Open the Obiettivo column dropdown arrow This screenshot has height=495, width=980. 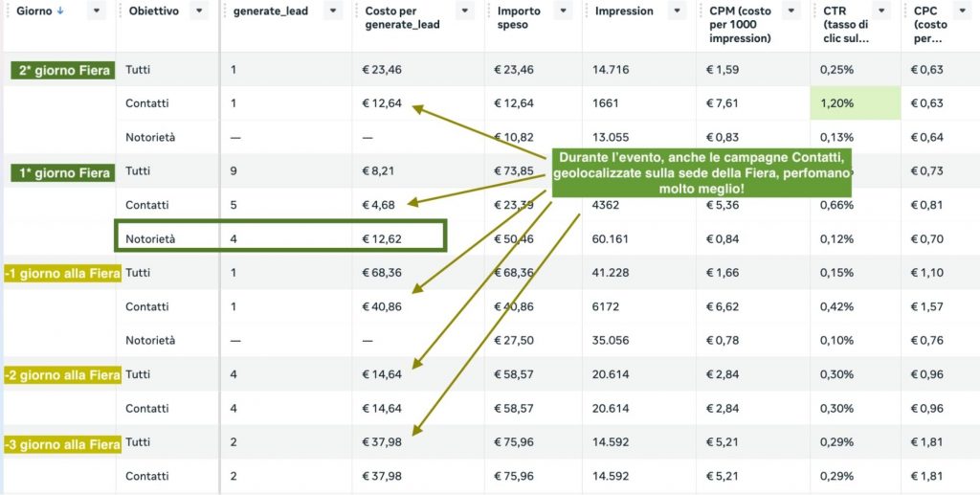point(198,11)
